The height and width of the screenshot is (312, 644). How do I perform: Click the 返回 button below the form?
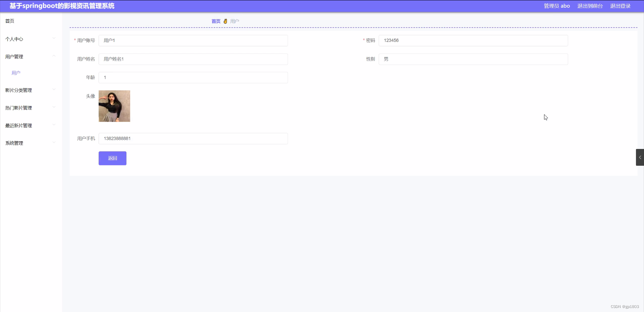point(112,158)
